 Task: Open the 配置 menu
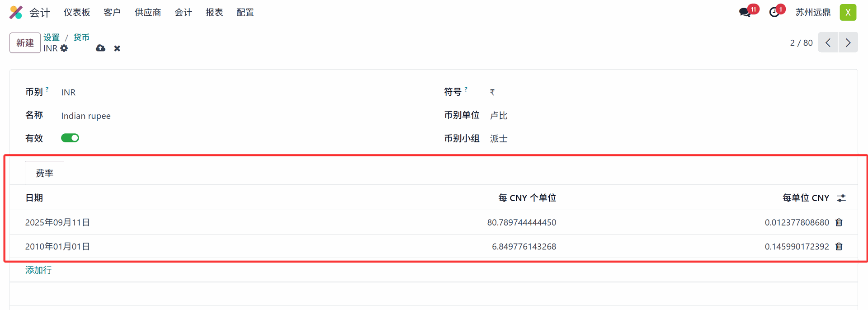[245, 13]
